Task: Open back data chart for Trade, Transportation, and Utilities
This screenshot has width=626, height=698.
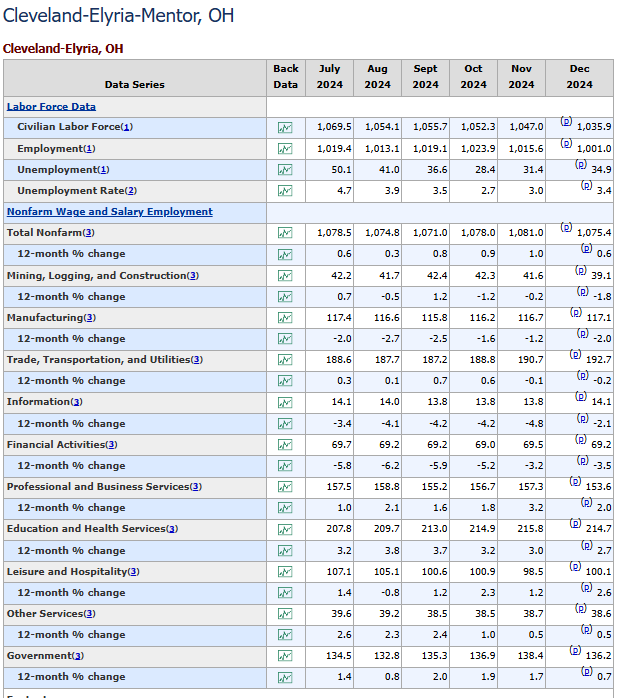Action: coord(285,360)
